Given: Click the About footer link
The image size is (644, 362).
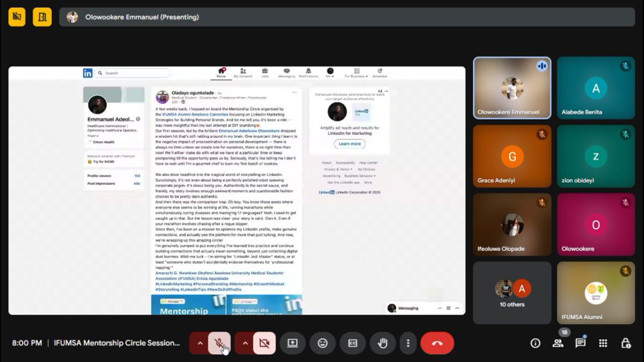Looking at the screenshot, I should coord(326,163).
